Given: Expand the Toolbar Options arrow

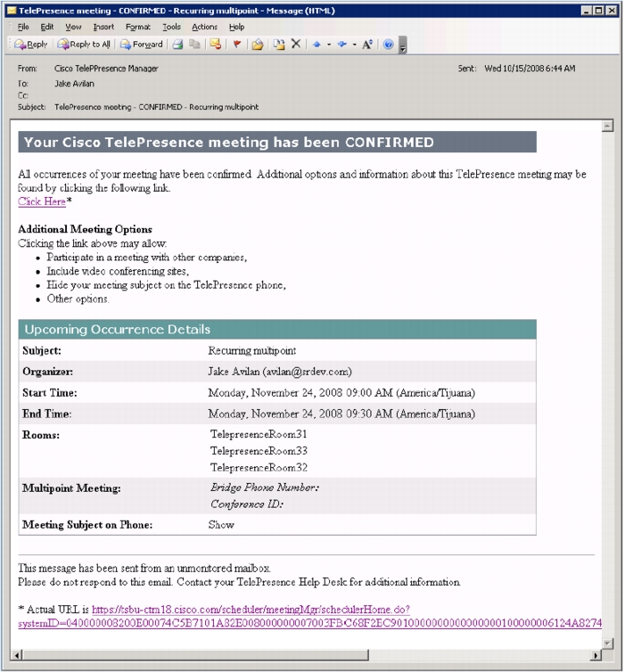Looking at the screenshot, I should (402, 45).
